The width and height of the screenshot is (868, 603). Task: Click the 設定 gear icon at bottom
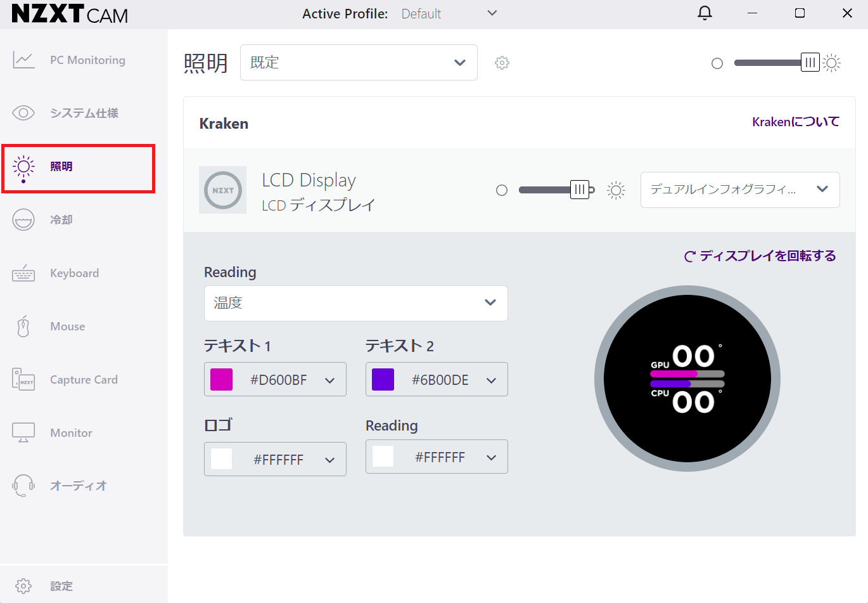pos(23,586)
